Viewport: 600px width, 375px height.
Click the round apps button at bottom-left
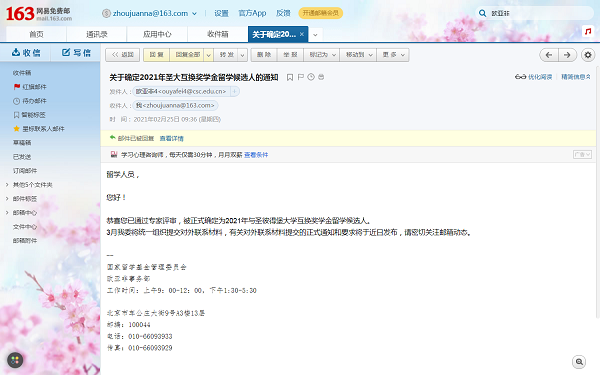pyautogui.click(x=15, y=360)
